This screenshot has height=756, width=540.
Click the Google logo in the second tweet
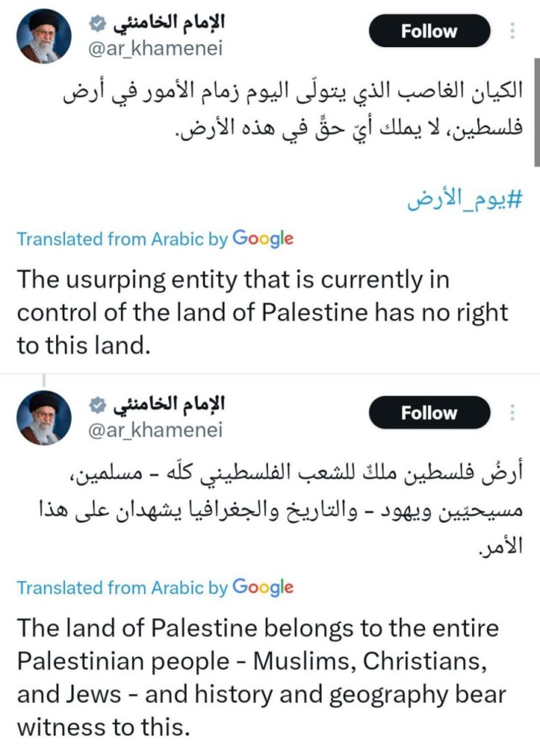pyautogui.click(x=263, y=587)
